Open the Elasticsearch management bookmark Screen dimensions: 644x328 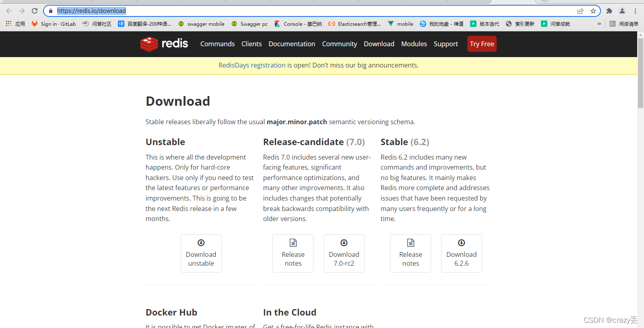coord(355,24)
